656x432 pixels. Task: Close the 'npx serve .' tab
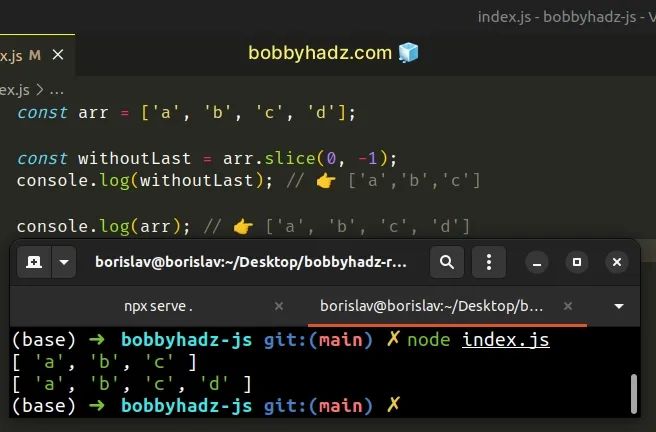(x=279, y=306)
